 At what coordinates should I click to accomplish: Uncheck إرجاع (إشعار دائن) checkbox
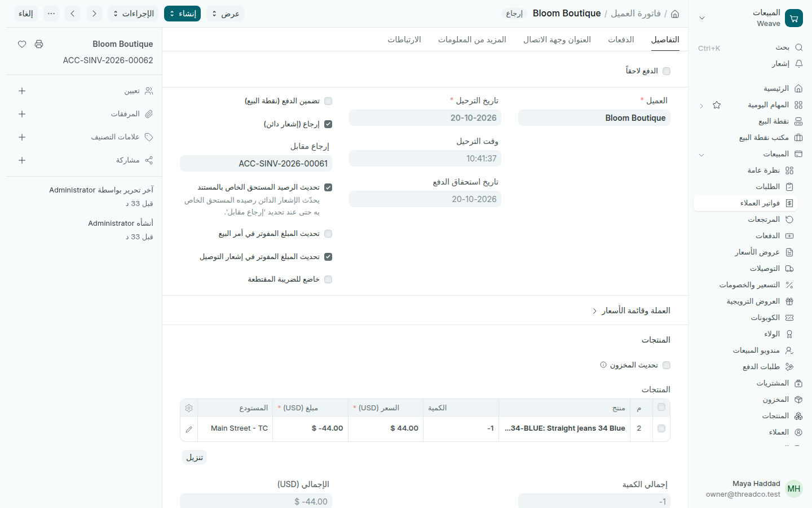[x=328, y=124]
